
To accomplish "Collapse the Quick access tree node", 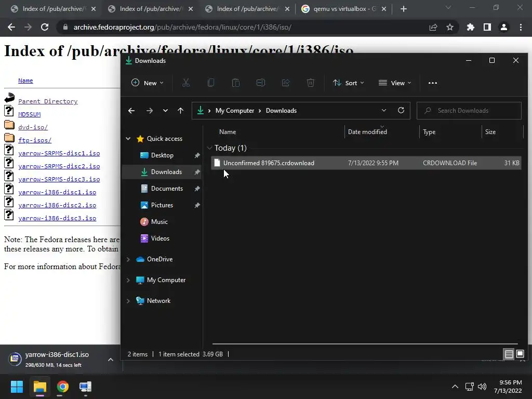I will [x=128, y=138].
